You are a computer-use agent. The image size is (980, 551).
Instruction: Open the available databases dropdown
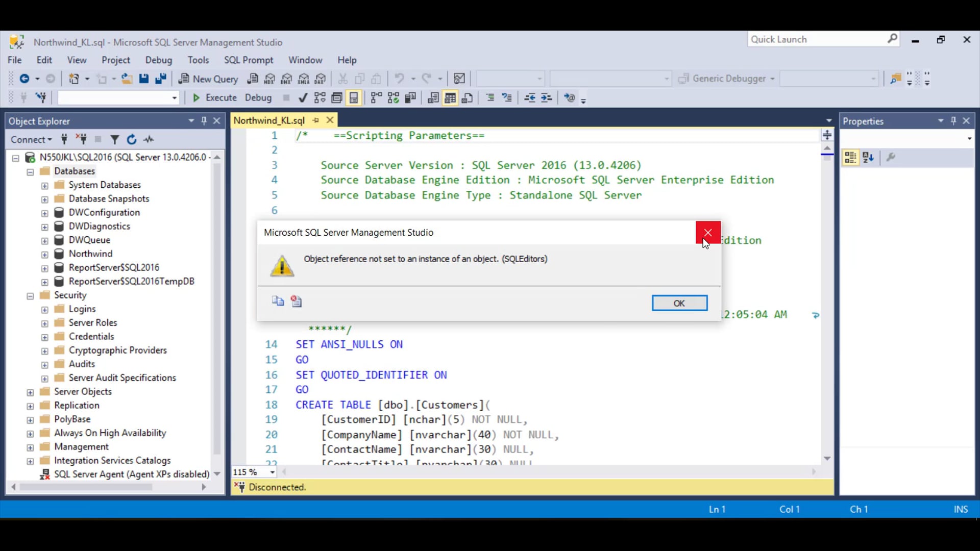(x=174, y=98)
